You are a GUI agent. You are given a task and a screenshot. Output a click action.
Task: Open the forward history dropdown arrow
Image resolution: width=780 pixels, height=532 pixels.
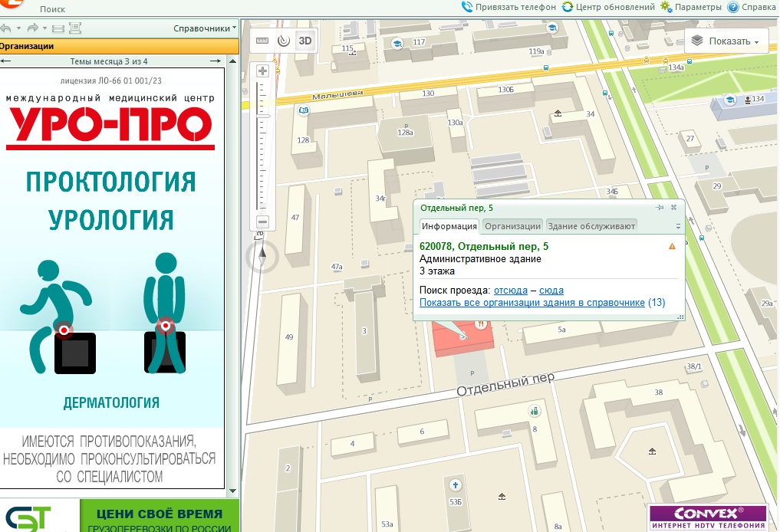44,28
